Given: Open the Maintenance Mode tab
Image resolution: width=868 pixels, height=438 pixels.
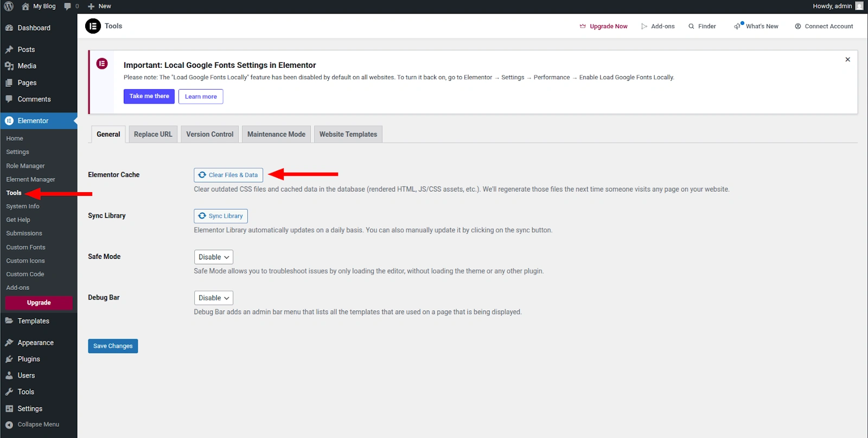Looking at the screenshot, I should (x=276, y=135).
